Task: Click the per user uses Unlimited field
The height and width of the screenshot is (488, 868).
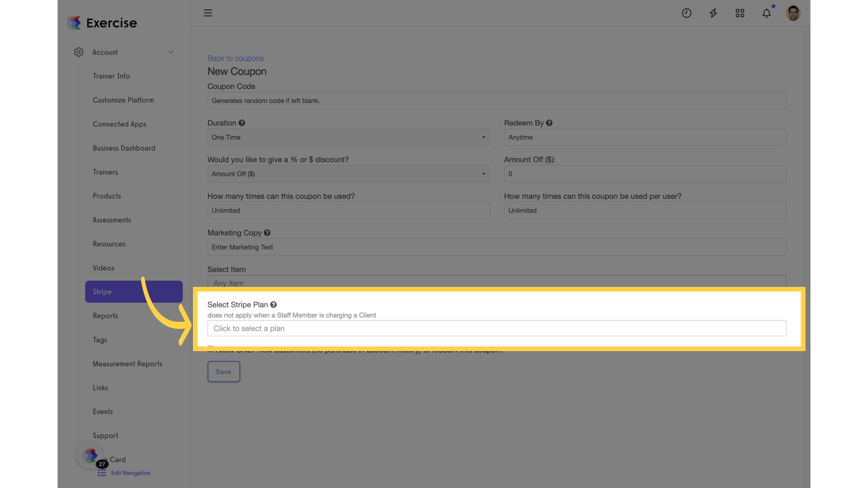Action: pos(645,211)
